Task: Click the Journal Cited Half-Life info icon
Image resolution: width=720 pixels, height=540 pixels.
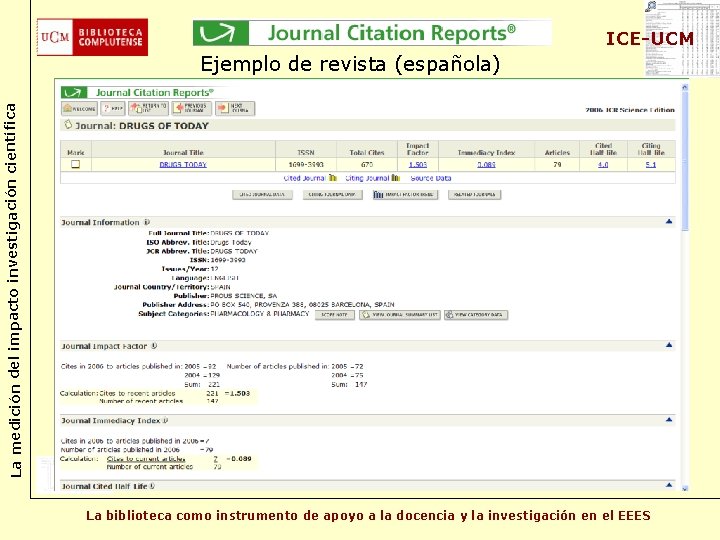Action: (x=152, y=486)
